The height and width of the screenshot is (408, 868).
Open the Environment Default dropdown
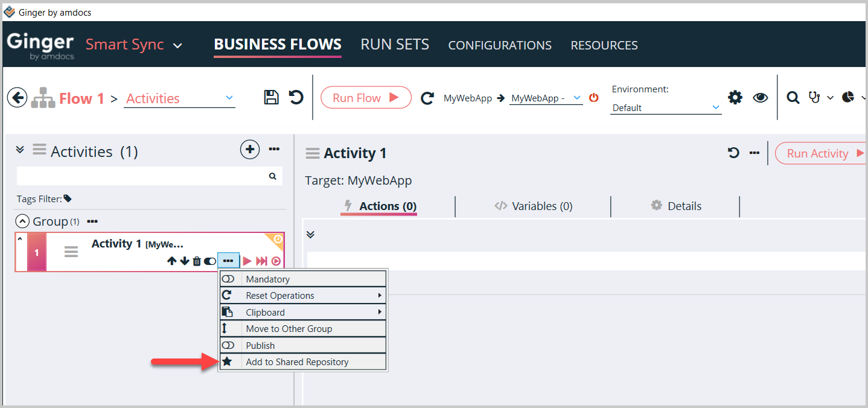tap(666, 107)
